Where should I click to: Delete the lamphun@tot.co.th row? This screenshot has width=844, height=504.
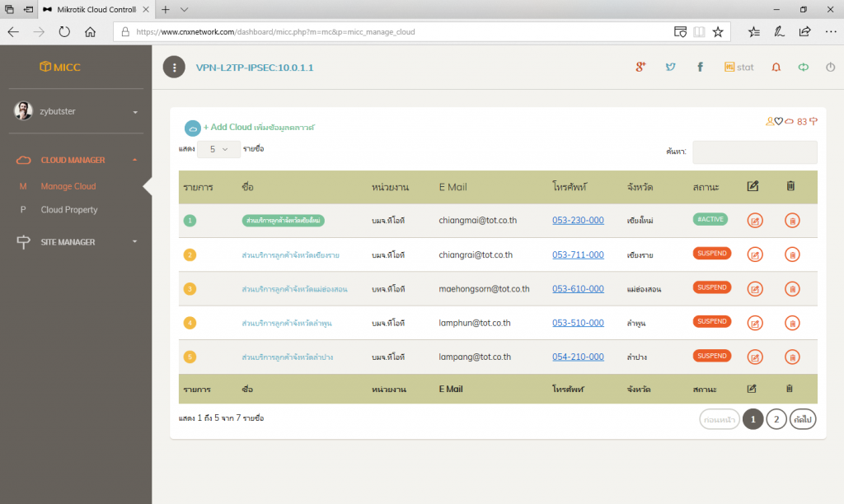[x=792, y=324]
